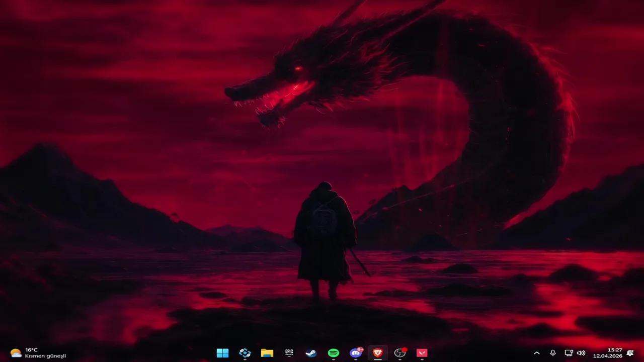This screenshot has width=644, height=362.
Task: Open the clock showing 15:27
Action: click(607, 353)
